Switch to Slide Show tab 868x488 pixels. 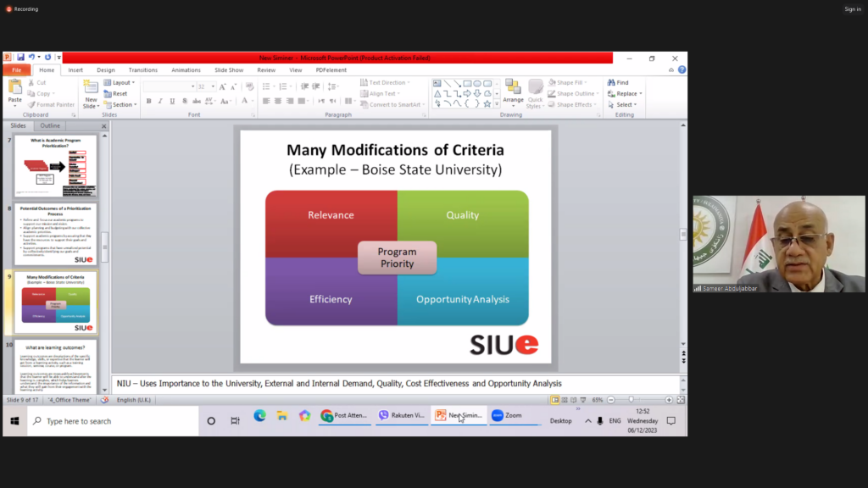click(229, 70)
